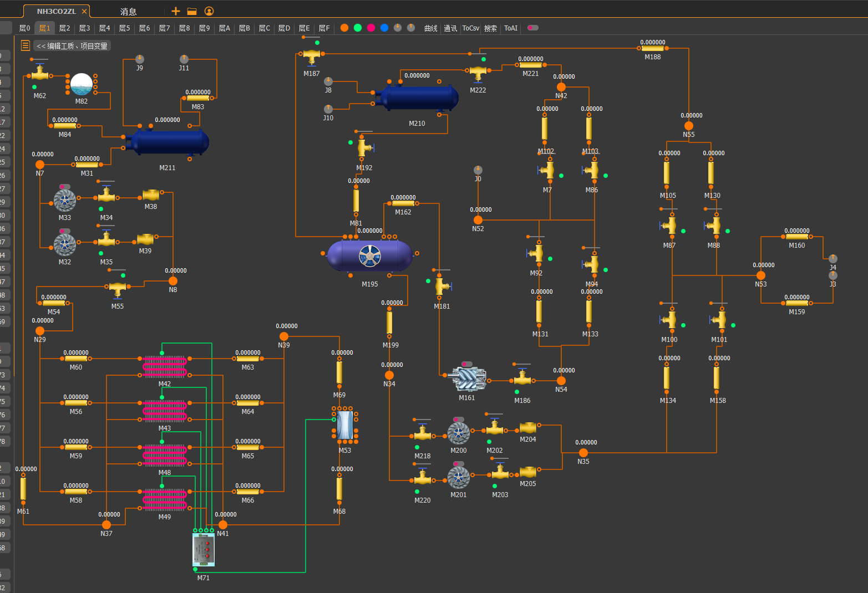
Task: Open the folder icon in the top bar
Action: coord(192,11)
